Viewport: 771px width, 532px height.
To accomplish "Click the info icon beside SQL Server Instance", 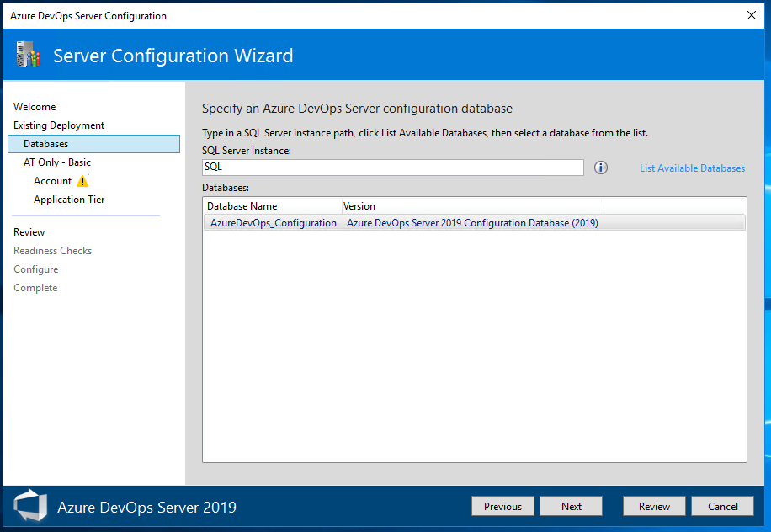I will tap(600, 168).
